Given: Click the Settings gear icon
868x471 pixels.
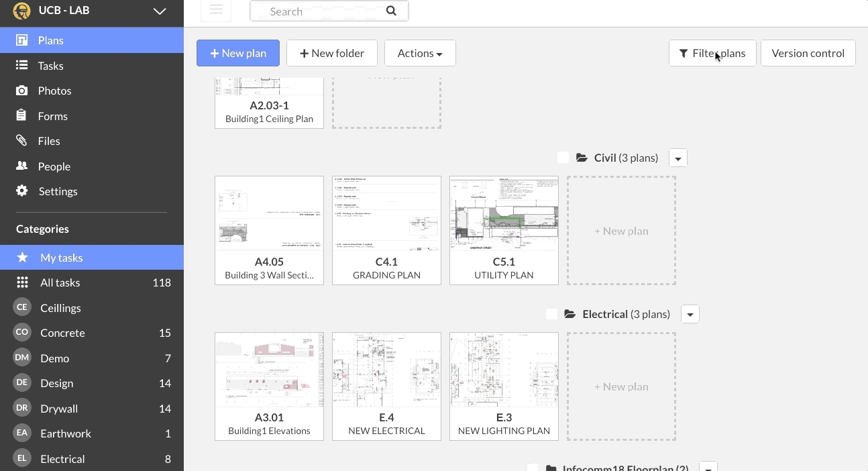Looking at the screenshot, I should 22,191.
